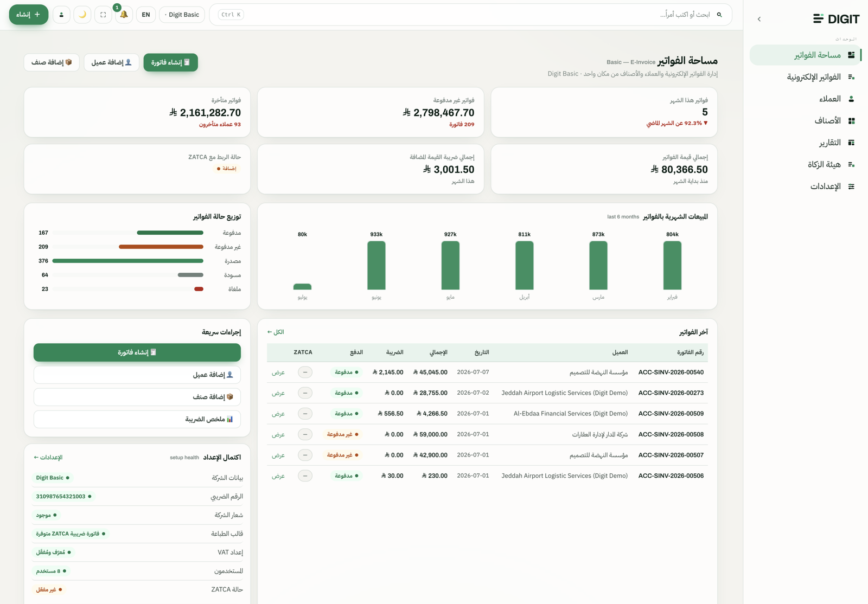Click the fullscreen expand icon
868x604 pixels.
point(103,15)
